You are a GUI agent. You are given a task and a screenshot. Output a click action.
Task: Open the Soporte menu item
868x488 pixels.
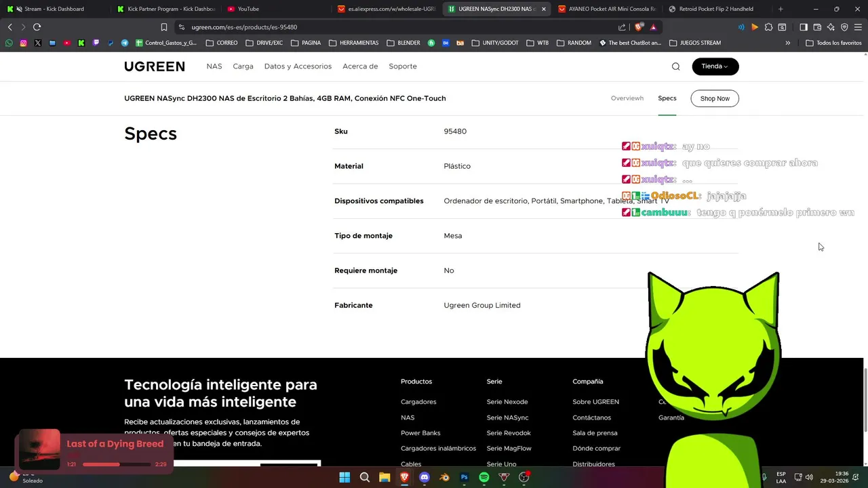click(403, 66)
